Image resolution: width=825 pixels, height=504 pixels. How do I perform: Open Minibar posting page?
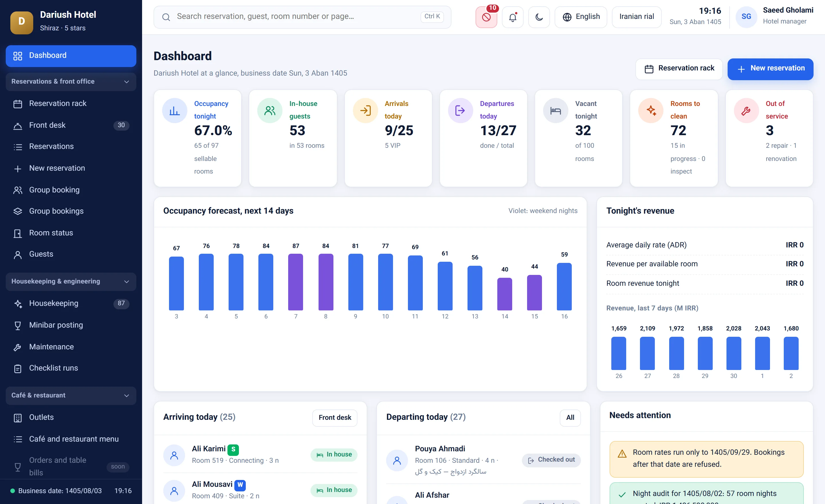point(71,325)
